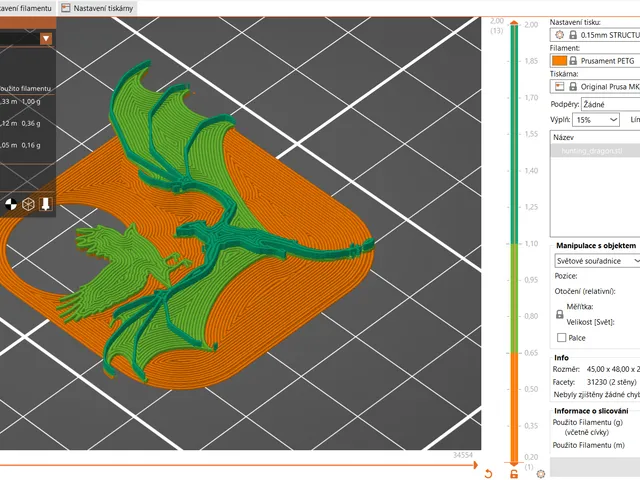Click the Rozměr 45,00 x 48,00 value
The width and height of the screenshot is (640, 480).
[x=613, y=369]
